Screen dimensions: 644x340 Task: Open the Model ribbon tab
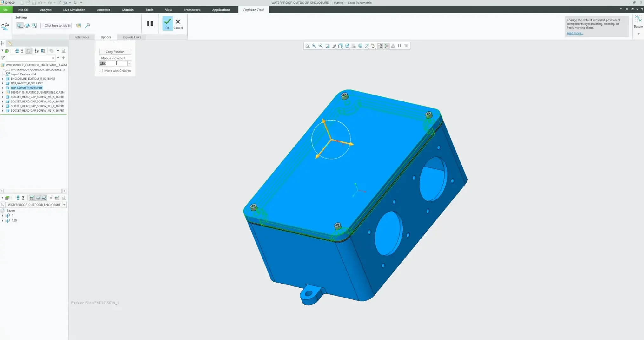tap(23, 10)
